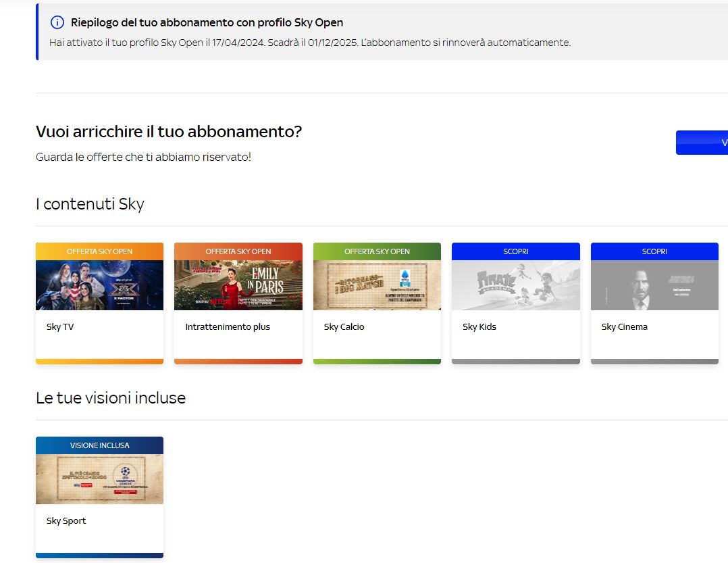Click the blue button next to Vuoi arricchire
Viewport: 728px width, 563px height.
702,143
